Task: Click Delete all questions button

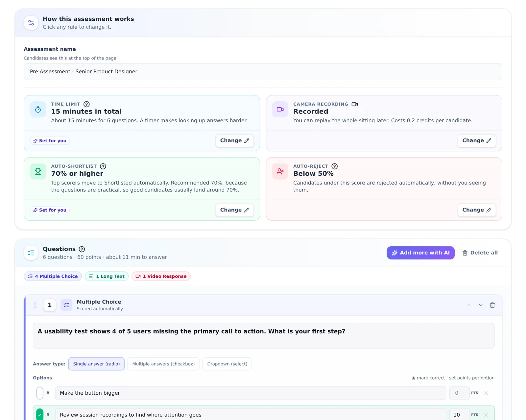Action: coord(480,253)
